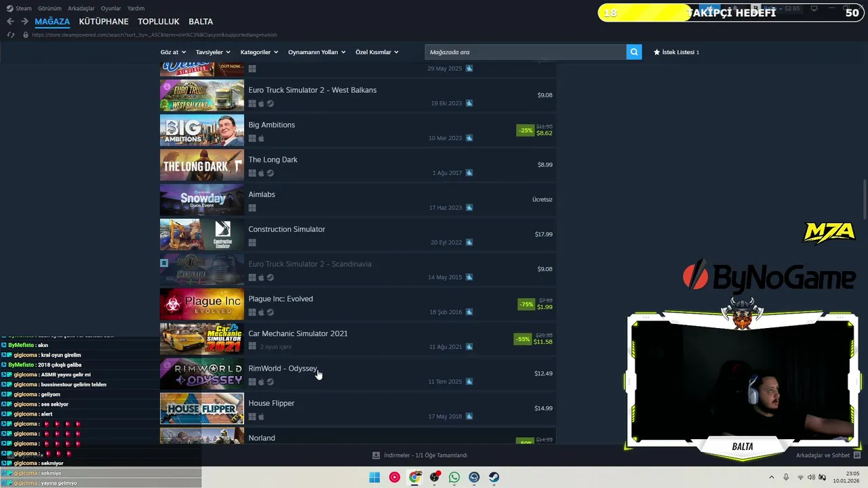This screenshot has width=868, height=488.
Task: Click review thumb icon in Long Dark row
Action: tap(469, 173)
